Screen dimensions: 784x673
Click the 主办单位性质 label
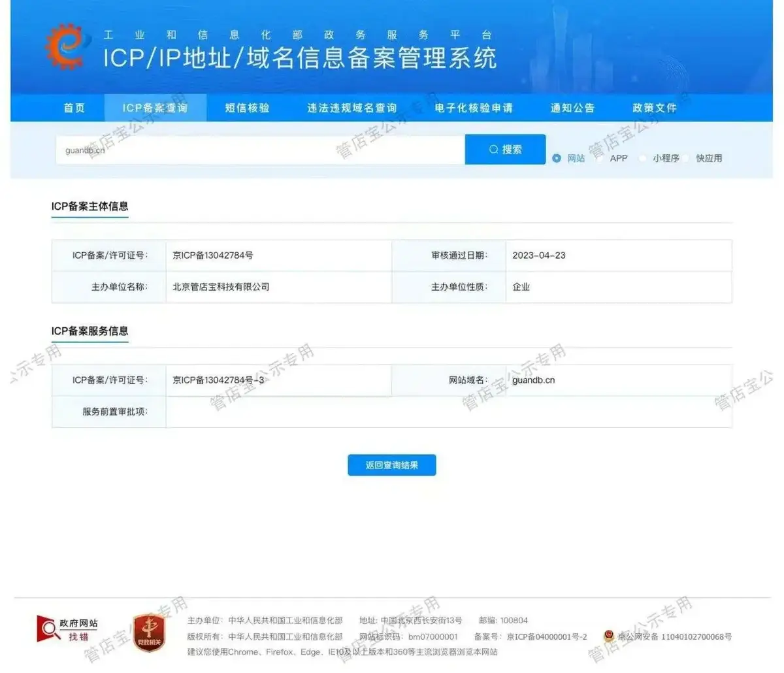[459, 287]
